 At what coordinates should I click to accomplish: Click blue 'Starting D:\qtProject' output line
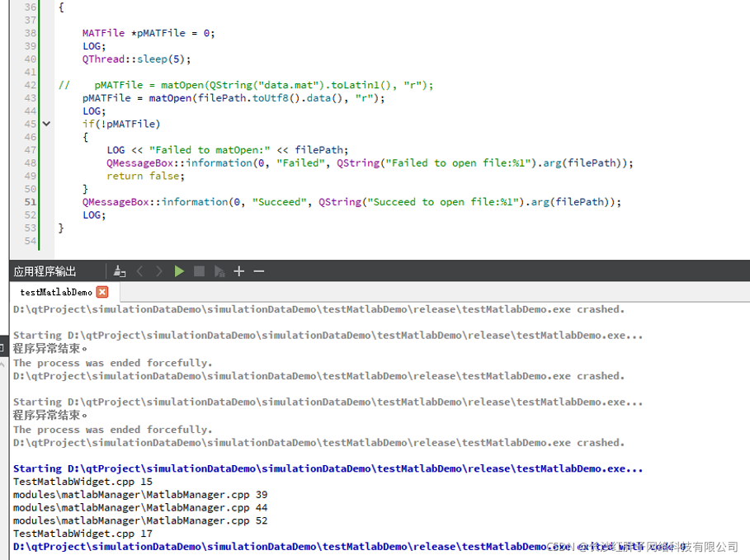click(x=328, y=468)
